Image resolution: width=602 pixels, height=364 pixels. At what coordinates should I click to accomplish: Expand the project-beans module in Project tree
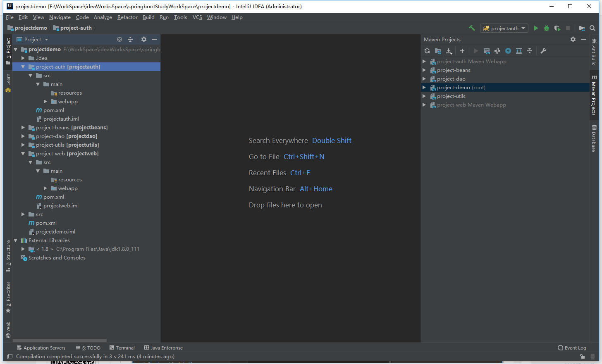point(23,128)
